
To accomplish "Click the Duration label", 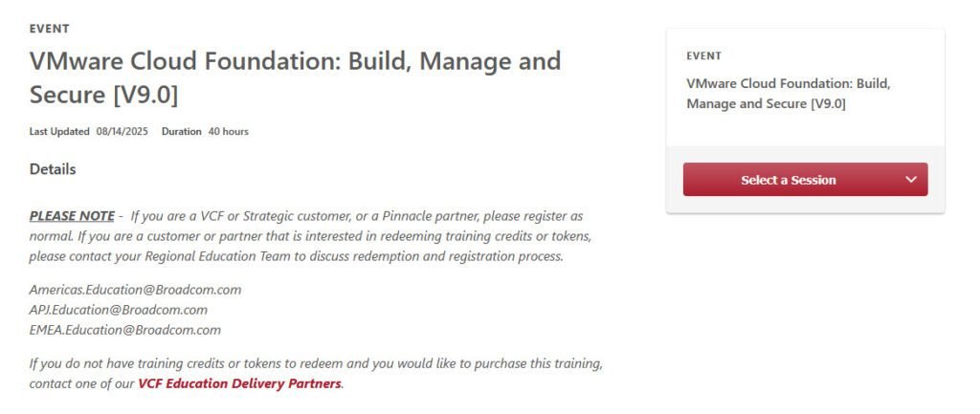I will 182,131.
